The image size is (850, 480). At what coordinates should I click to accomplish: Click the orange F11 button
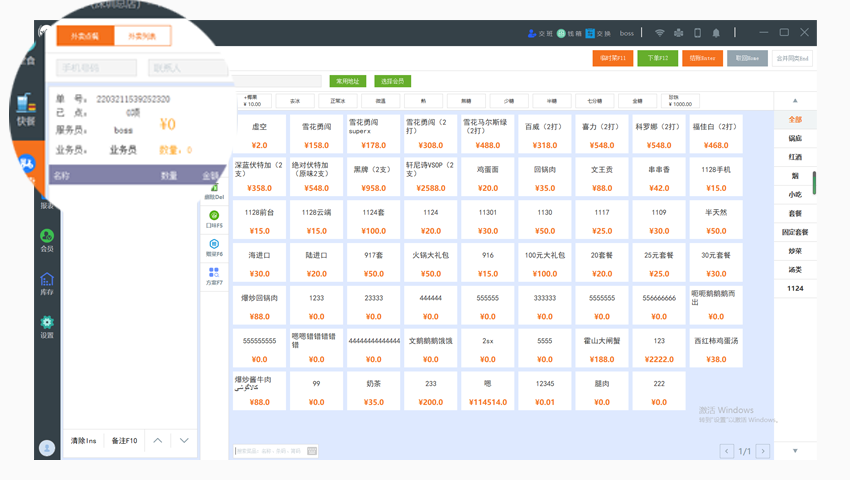pyautogui.click(x=613, y=58)
